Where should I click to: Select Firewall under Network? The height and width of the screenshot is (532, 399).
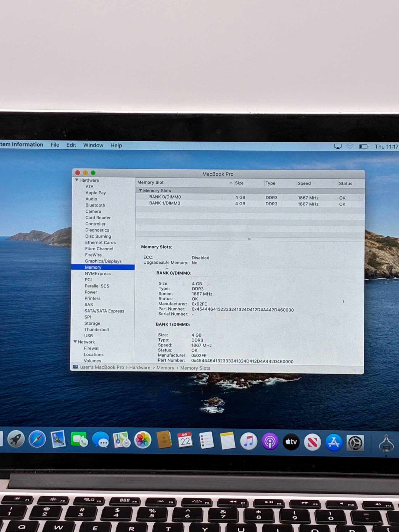(x=92, y=348)
